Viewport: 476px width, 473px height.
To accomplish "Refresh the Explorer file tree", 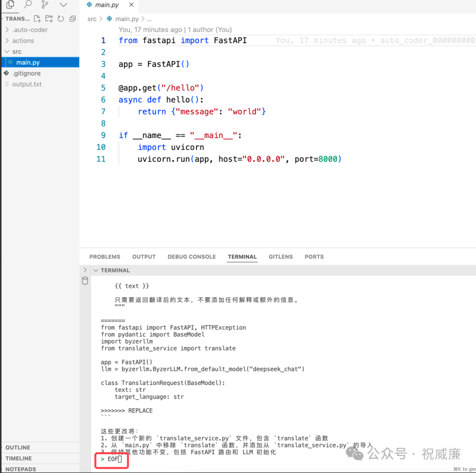I will click(61, 19).
